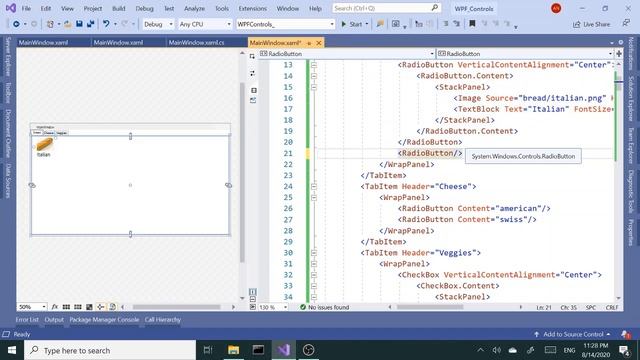Click the horizontal split view icon

[x=253, y=299]
